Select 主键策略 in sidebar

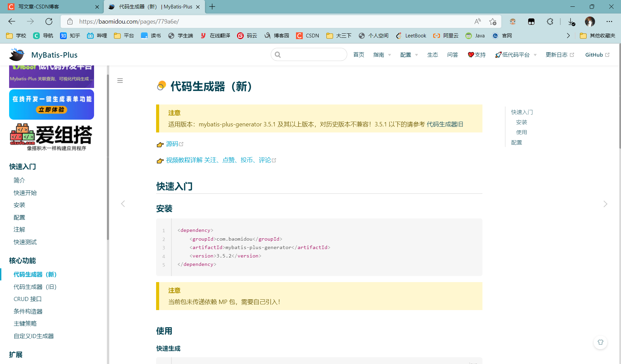(25, 324)
